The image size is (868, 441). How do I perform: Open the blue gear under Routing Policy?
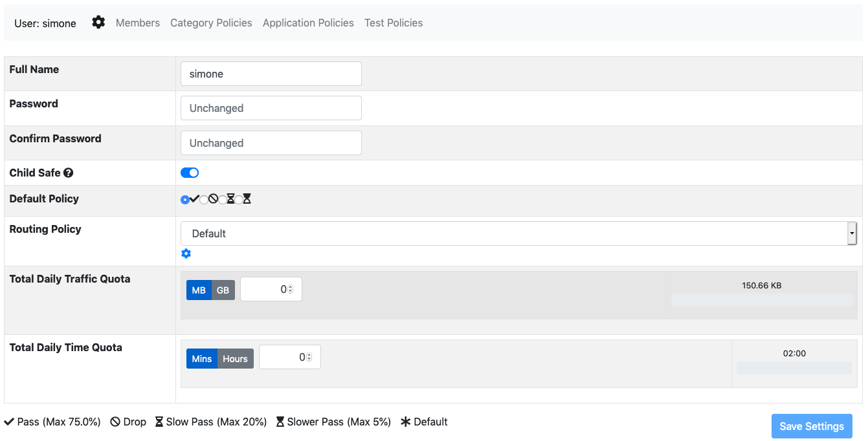point(186,253)
